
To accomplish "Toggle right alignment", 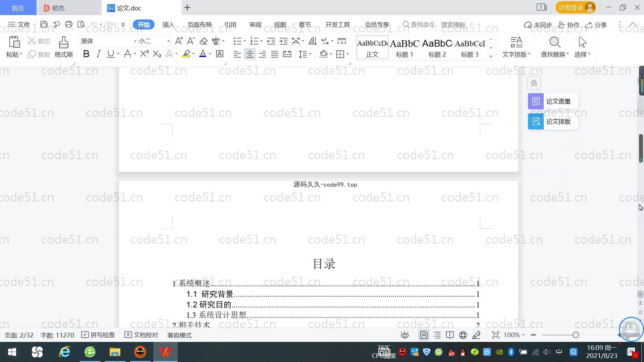I will tap(262, 54).
